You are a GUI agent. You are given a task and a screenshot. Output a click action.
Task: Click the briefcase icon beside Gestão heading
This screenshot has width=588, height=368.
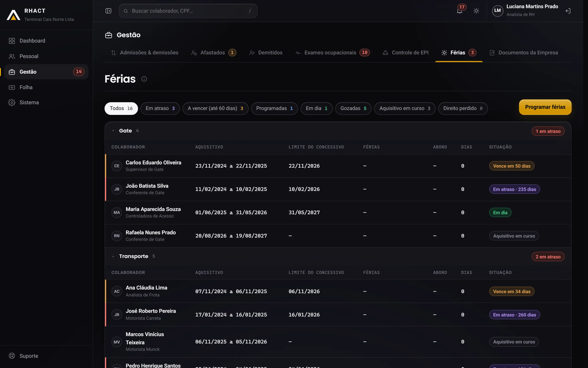[x=109, y=35]
